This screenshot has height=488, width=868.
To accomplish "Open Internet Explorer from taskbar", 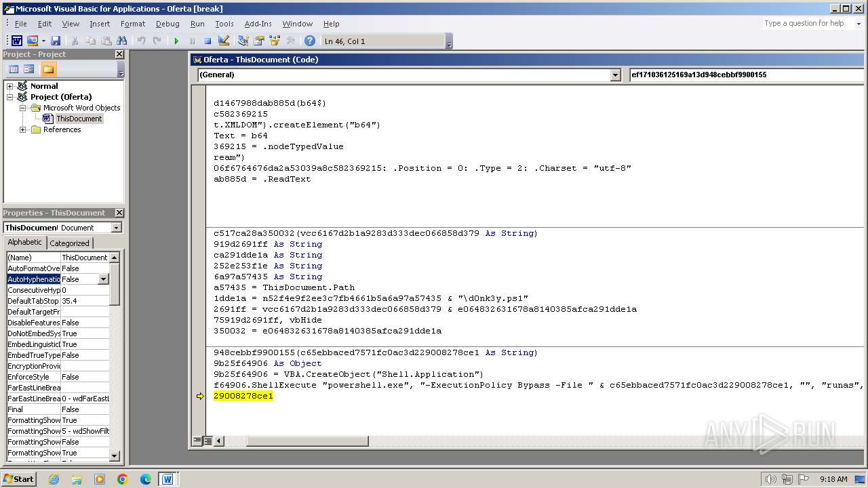I will pyautogui.click(x=54, y=479).
